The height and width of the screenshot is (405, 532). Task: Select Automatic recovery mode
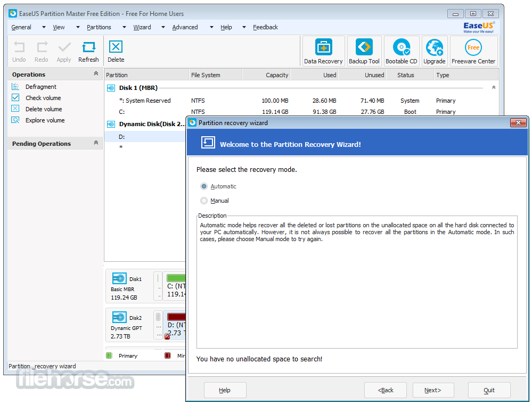click(204, 186)
